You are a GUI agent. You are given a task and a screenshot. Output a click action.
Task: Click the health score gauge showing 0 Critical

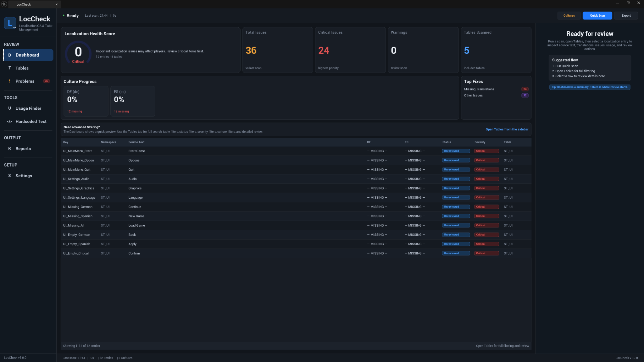point(78,53)
